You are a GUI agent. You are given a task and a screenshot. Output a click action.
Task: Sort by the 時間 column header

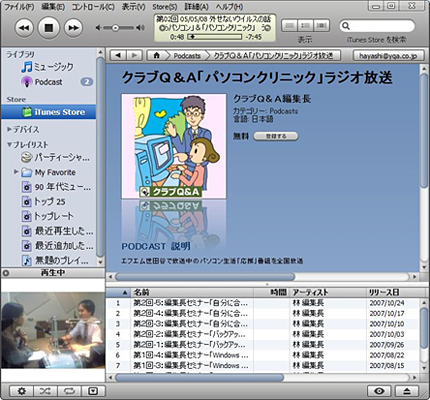point(272,292)
